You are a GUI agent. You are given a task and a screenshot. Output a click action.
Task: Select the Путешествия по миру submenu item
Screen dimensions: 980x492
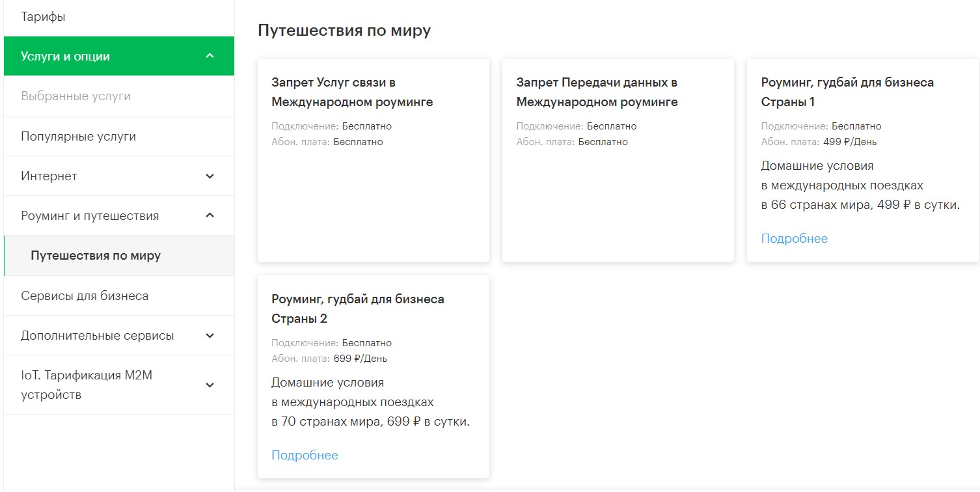(x=96, y=256)
